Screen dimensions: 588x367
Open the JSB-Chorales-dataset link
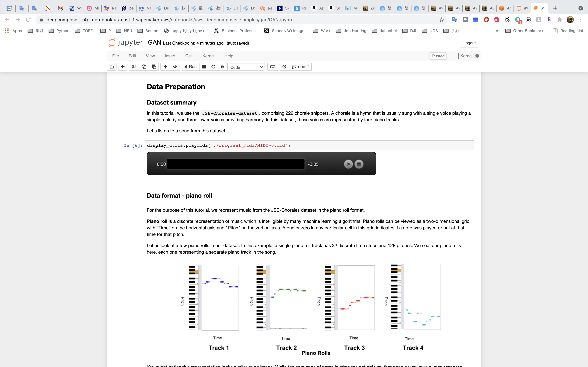point(230,113)
